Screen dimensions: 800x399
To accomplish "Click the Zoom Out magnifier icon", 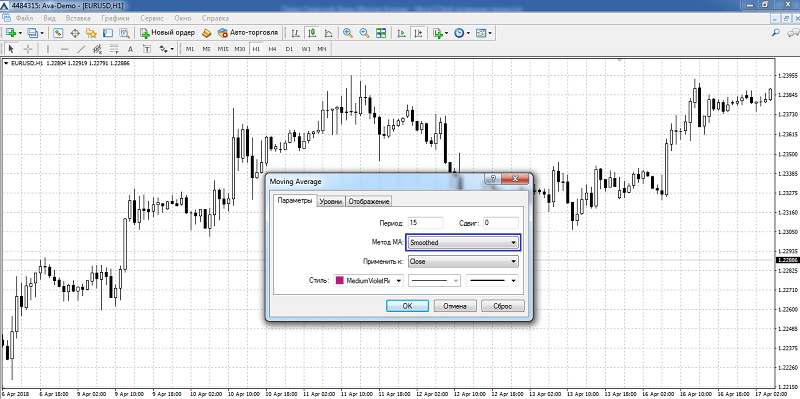I will [x=364, y=33].
